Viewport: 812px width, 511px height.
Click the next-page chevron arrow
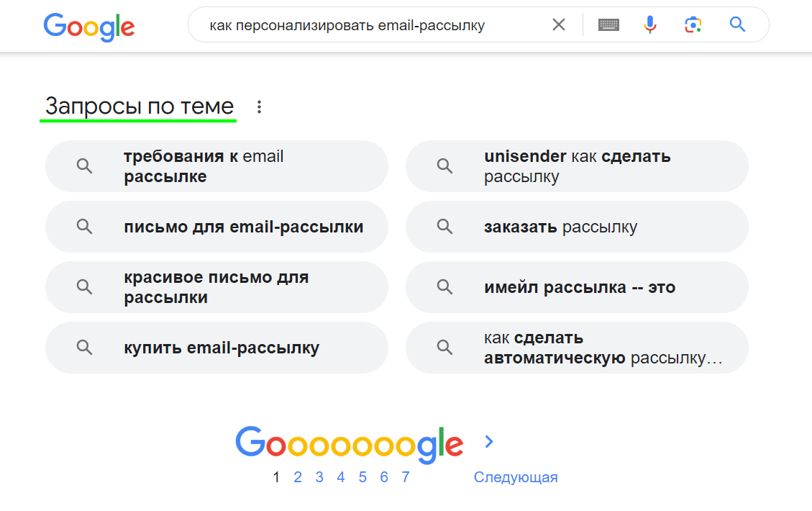tap(489, 442)
